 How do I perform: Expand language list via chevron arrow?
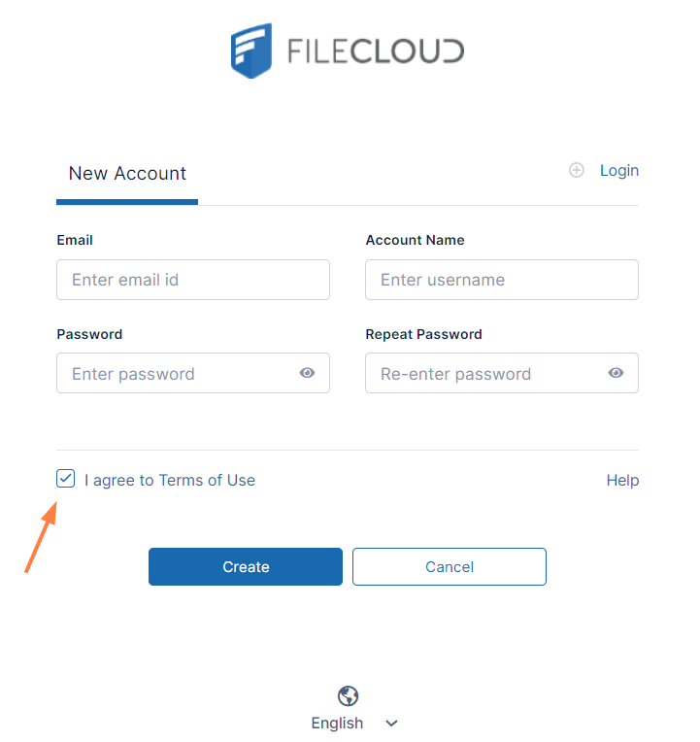point(391,724)
